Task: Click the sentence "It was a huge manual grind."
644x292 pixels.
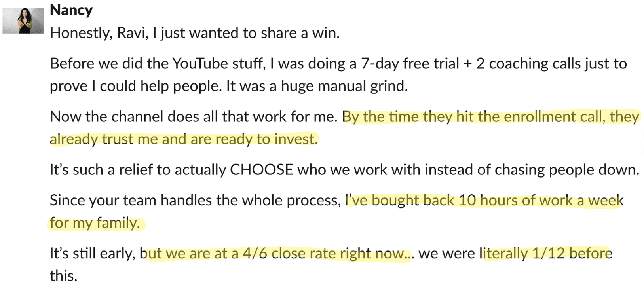Action: tap(317, 86)
